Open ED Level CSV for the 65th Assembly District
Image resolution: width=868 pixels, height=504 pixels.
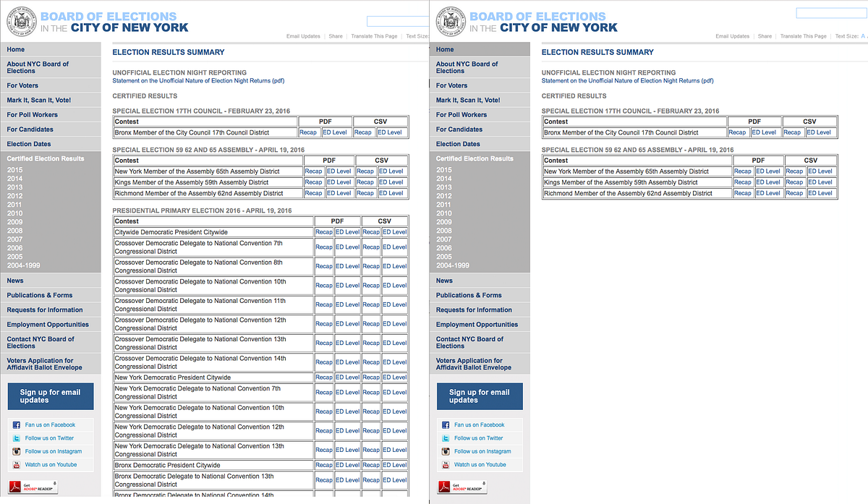[x=391, y=171]
